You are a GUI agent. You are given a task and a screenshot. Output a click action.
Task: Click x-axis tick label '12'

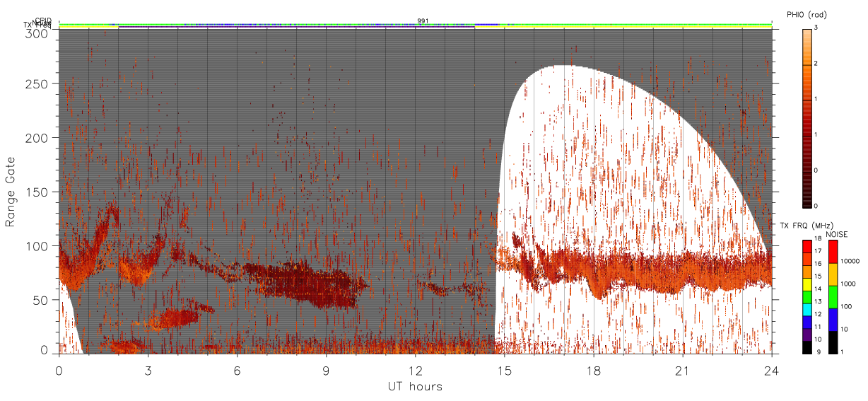click(x=415, y=370)
